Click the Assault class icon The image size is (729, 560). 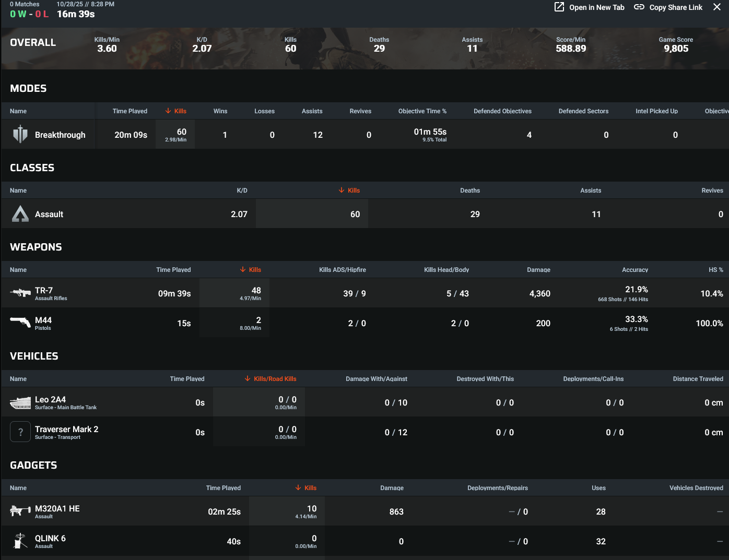[x=20, y=214]
